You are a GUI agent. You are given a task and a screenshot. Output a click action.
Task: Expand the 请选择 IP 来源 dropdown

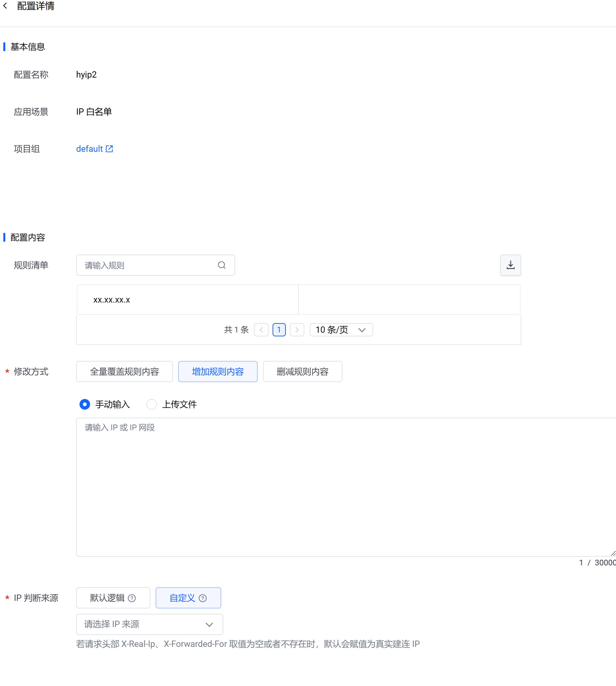(x=149, y=624)
